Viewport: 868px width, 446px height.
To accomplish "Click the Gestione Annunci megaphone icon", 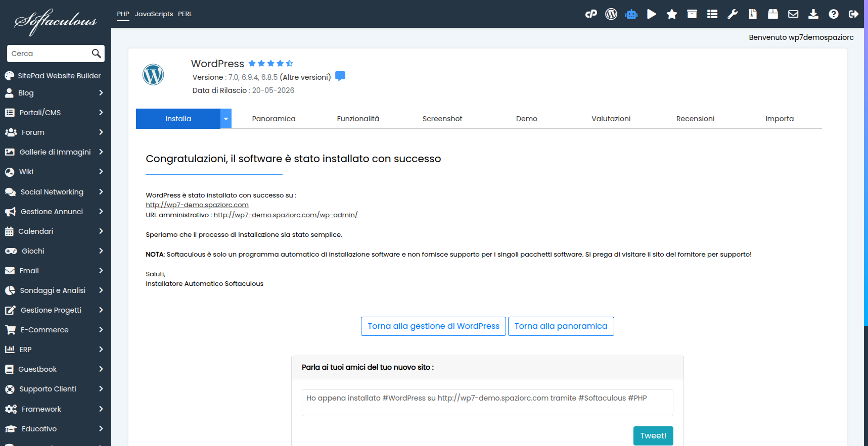I will 10,212.
